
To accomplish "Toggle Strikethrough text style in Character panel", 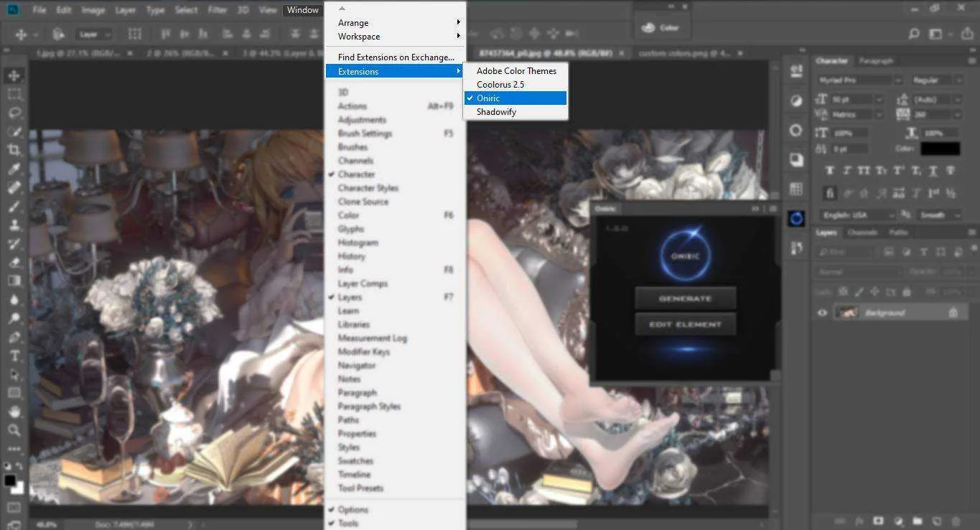I will click(951, 170).
